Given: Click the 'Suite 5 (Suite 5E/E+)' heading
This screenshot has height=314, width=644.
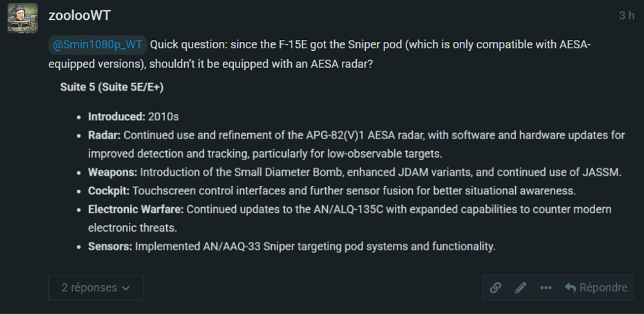Looking at the screenshot, I should pyautogui.click(x=111, y=88).
